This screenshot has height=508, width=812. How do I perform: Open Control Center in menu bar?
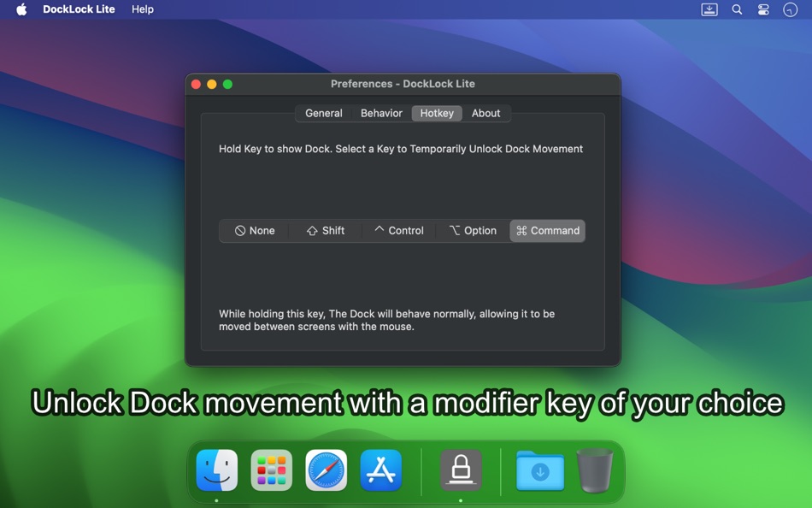763,9
